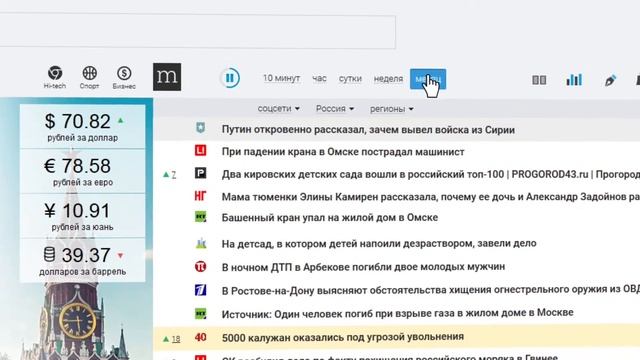This screenshot has height=360, width=640.
Task: Open 'В Ростове-на-Дону выясняют' headline
Action: coord(431,290)
